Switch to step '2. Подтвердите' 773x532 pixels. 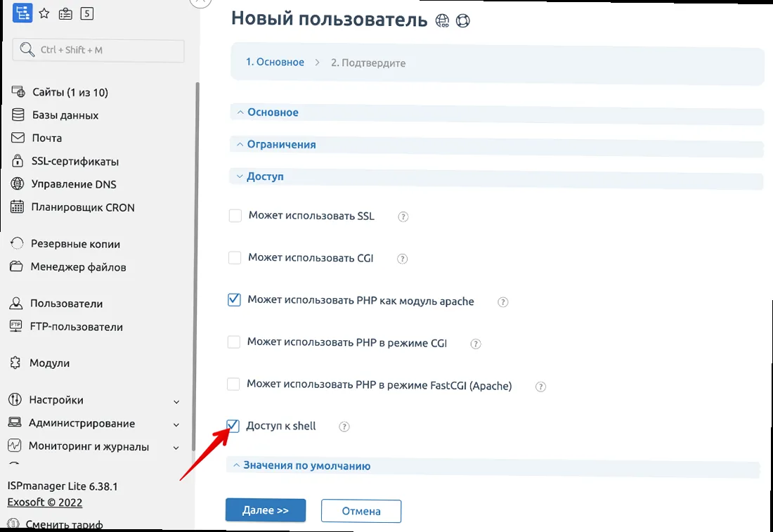click(x=368, y=63)
